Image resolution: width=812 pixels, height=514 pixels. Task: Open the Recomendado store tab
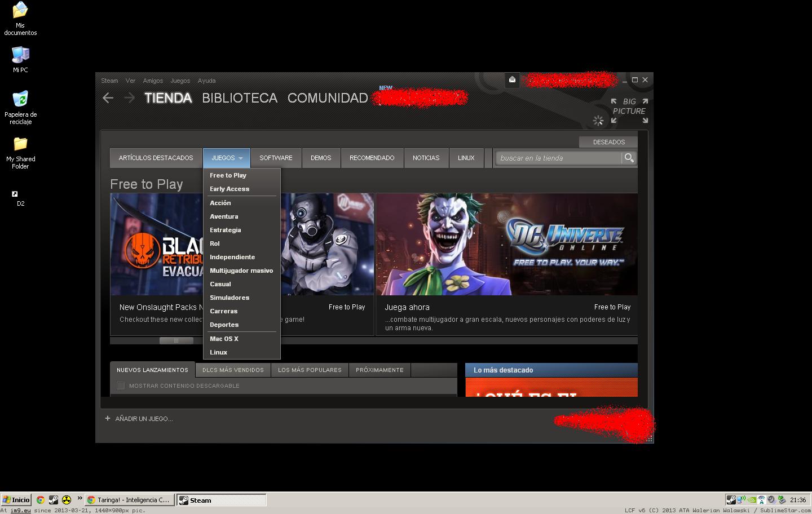372,158
